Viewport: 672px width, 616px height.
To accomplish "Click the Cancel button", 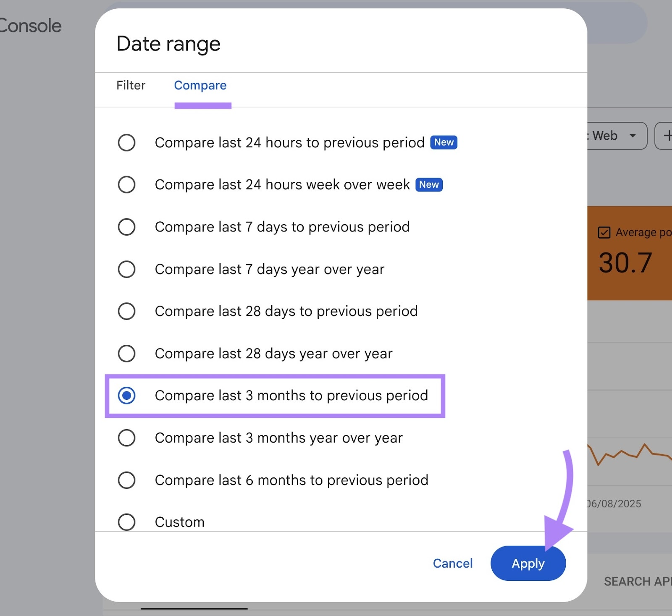I will pyautogui.click(x=452, y=563).
